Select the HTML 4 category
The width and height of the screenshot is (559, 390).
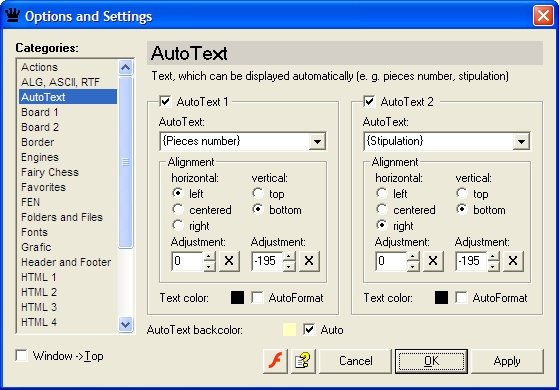(68, 322)
